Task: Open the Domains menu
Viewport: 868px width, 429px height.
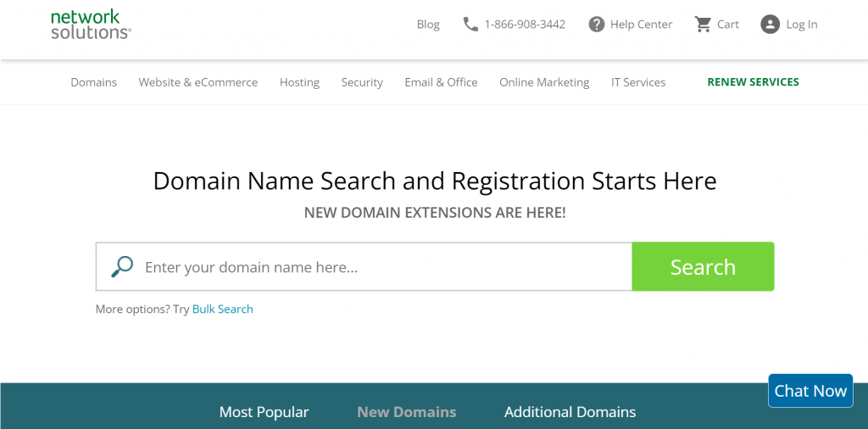Action: [x=93, y=82]
